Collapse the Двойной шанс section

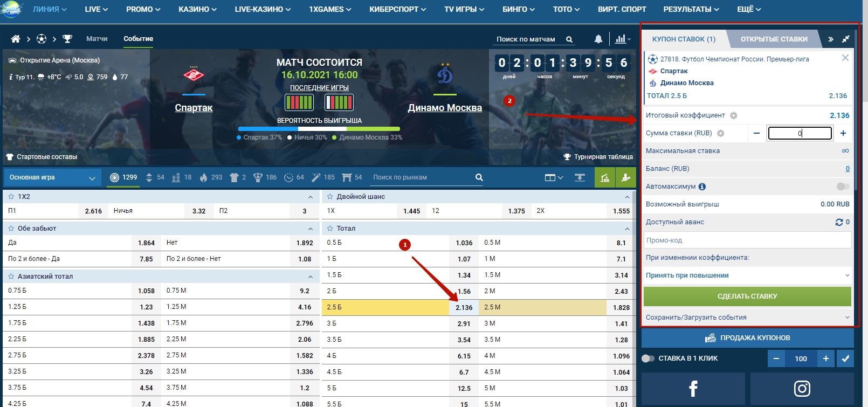pyautogui.click(x=627, y=197)
